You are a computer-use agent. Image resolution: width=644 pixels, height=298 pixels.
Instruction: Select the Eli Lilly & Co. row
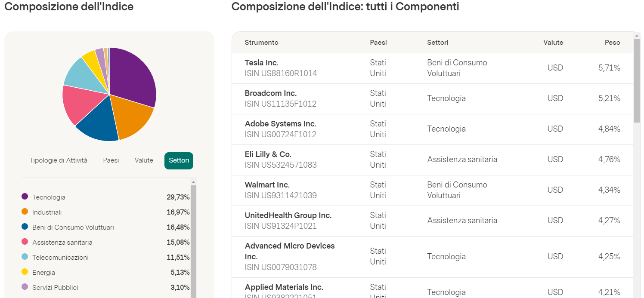click(x=268, y=154)
